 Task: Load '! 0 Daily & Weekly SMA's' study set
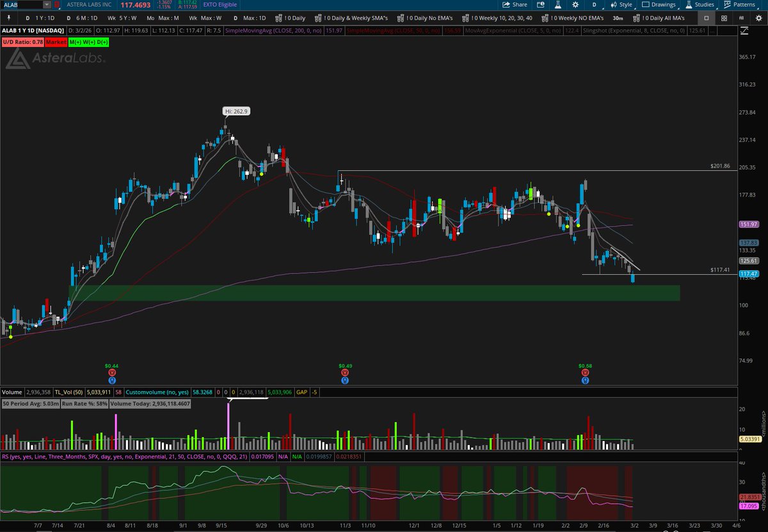(351, 18)
